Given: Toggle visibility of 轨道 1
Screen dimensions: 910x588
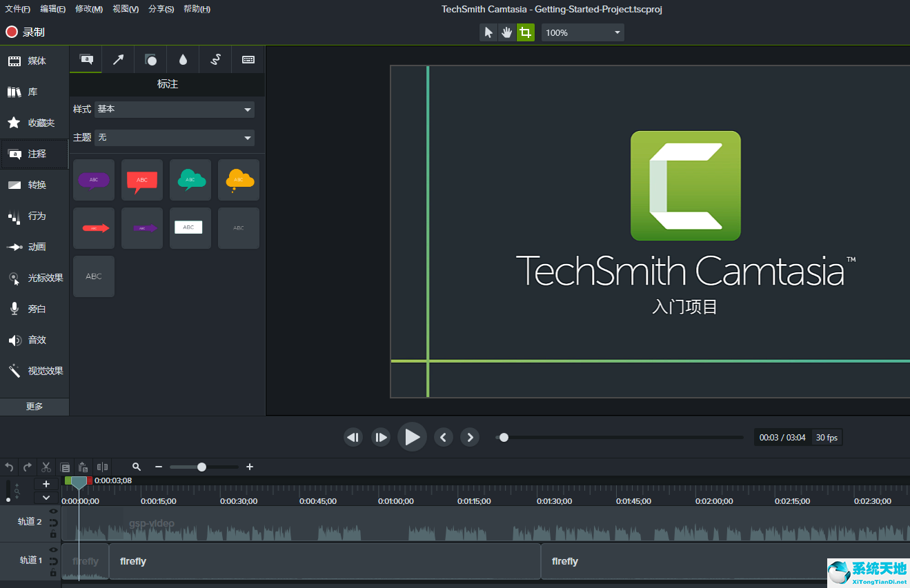Looking at the screenshot, I should pos(53,550).
